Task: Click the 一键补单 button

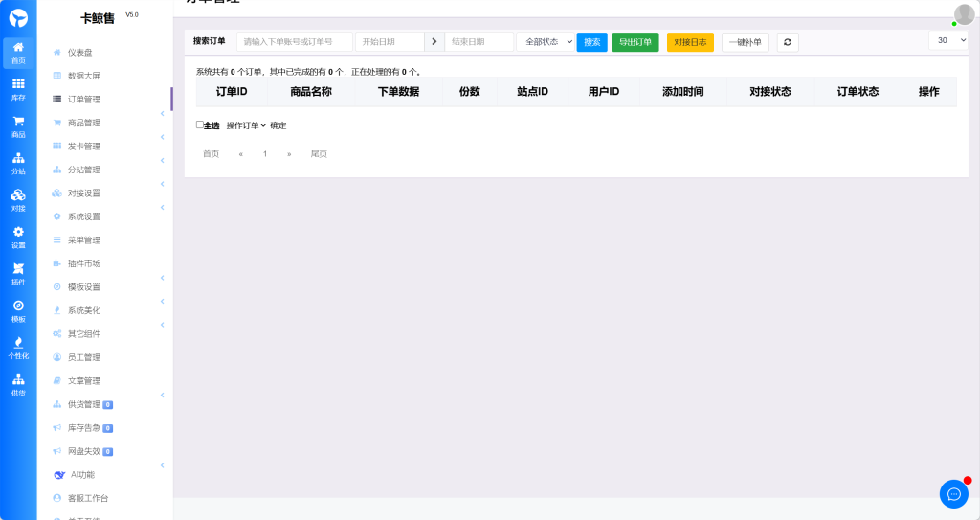Action: click(745, 42)
